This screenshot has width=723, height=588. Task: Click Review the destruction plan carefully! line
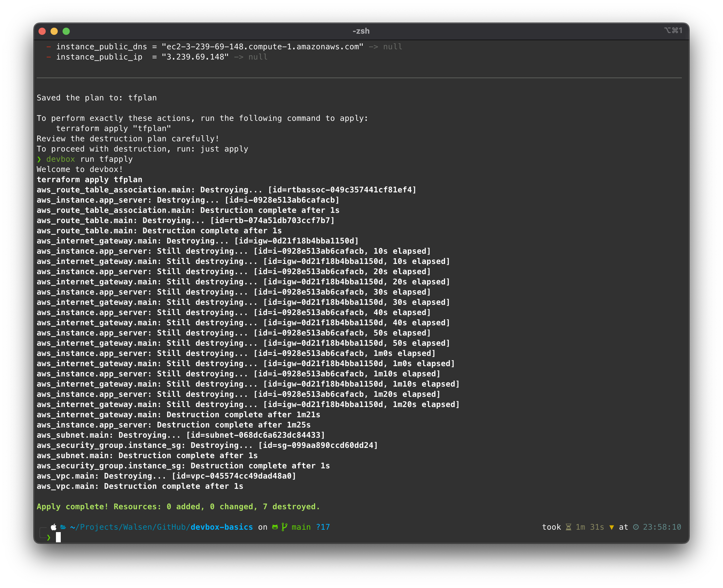coord(128,139)
